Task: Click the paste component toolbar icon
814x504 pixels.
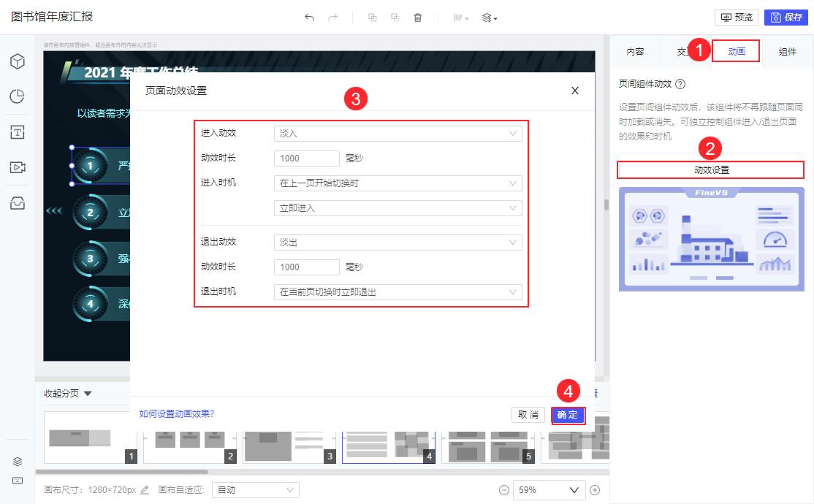Action: click(395, 16)
